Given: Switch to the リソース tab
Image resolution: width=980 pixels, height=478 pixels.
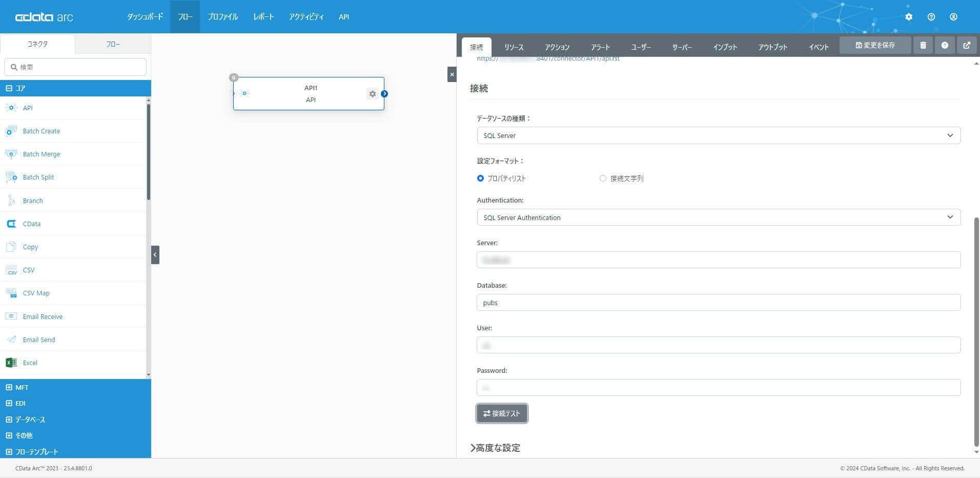Looking at the screenshot, I should pos(514,47).
